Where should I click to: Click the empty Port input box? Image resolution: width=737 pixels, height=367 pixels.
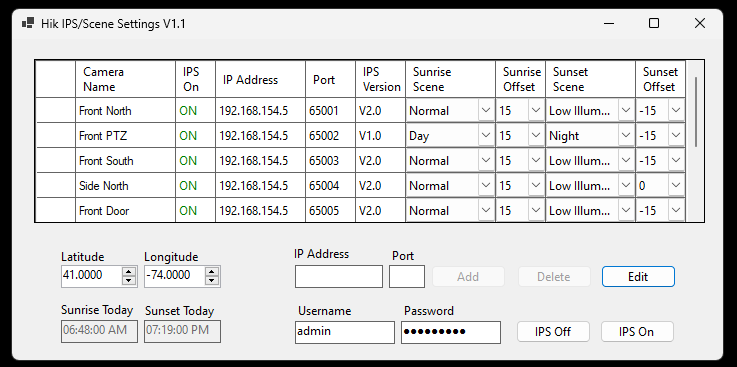coord(407,276)
